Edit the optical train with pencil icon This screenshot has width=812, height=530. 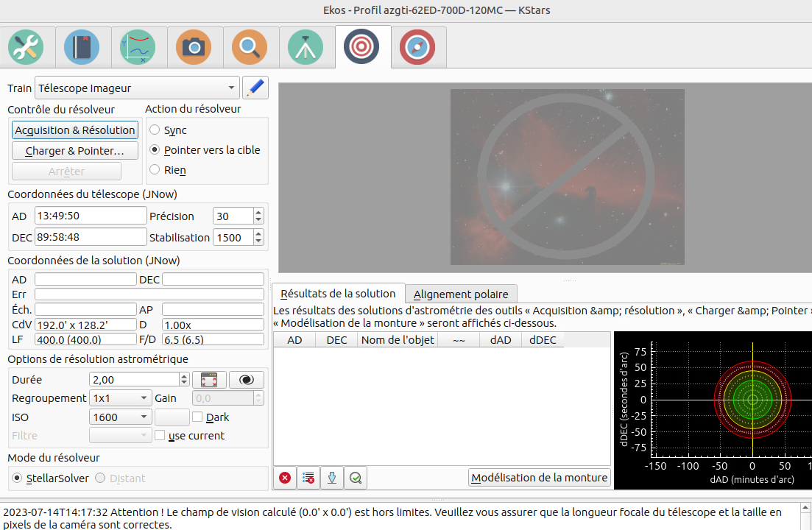pos(255,88)
